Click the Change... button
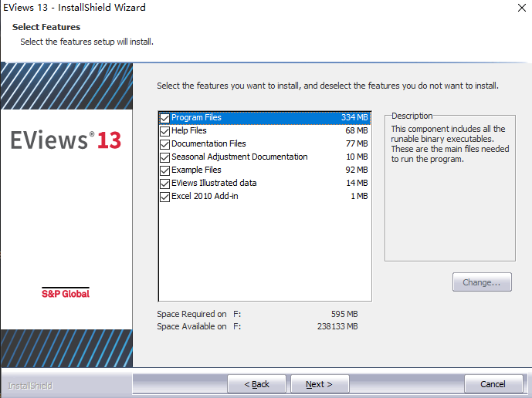 482,282
